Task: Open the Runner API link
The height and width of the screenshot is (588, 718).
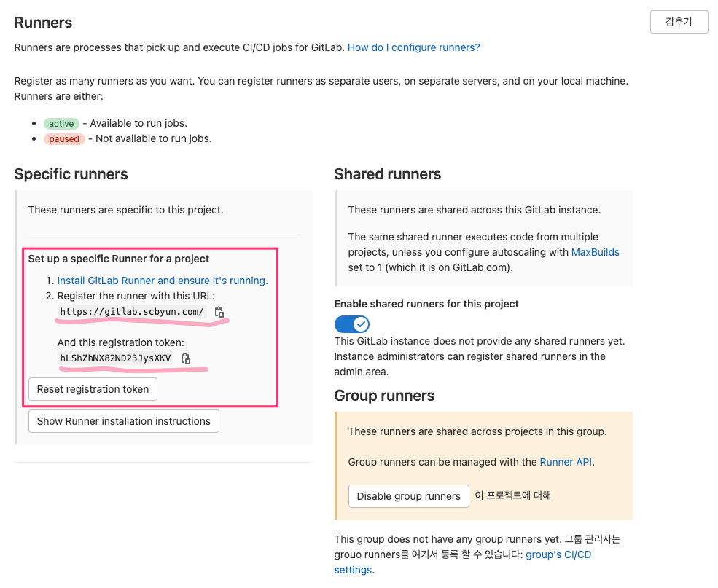Action: pyautogui.click(x=566, y=462)
